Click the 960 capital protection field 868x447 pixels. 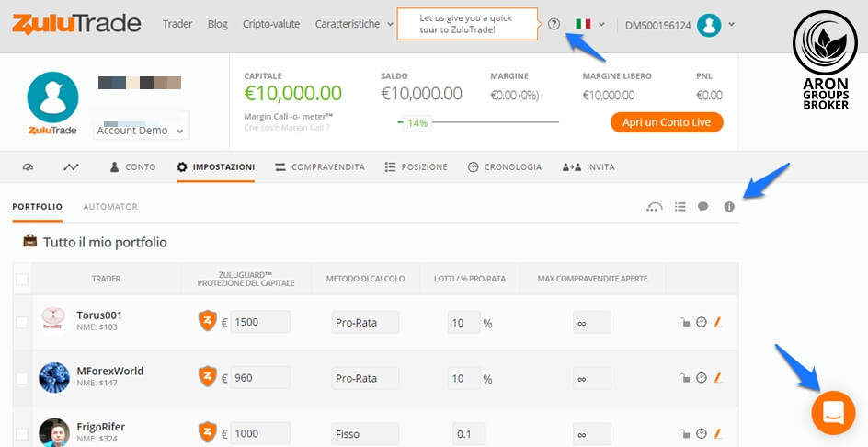pyautogui.click(x=259, y=378)
